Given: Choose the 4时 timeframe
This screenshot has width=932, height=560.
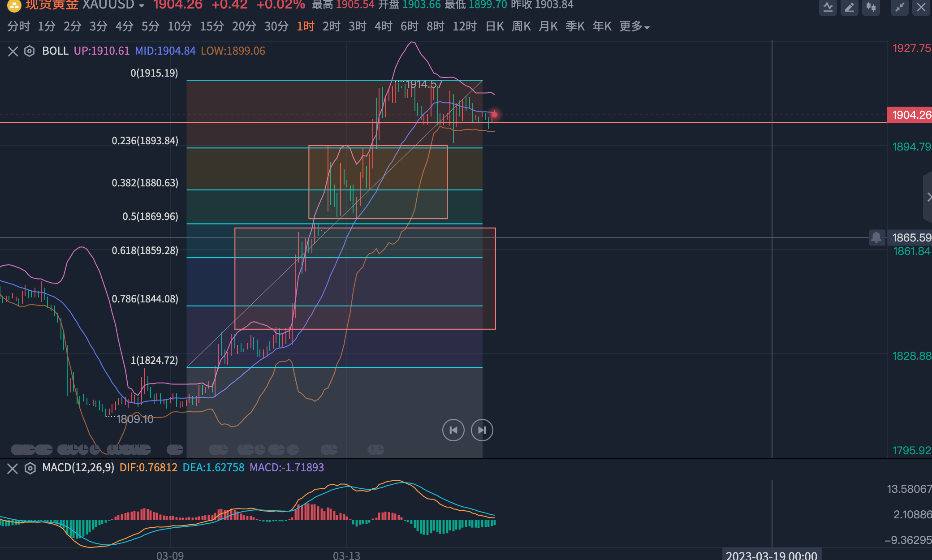Looking at the screenshot, I should click(x=383, y=27).
